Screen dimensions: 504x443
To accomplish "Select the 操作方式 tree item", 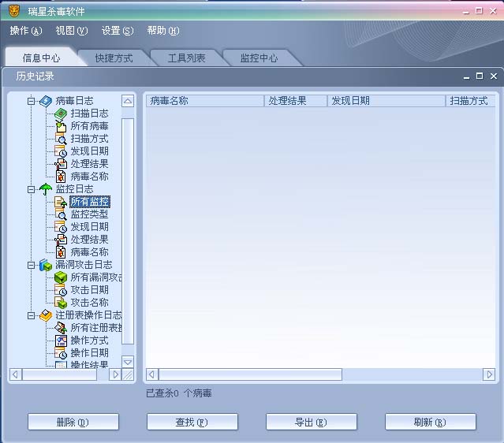I will [90, 341].
